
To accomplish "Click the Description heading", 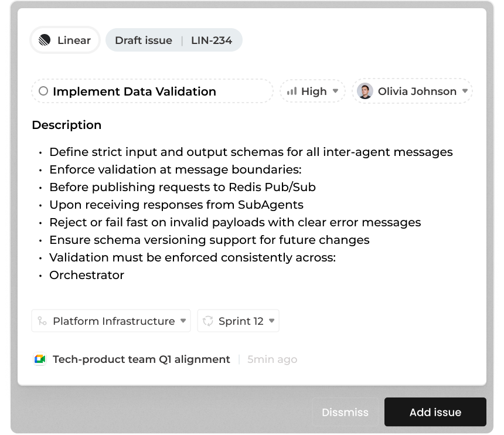I will pos(67,125).
